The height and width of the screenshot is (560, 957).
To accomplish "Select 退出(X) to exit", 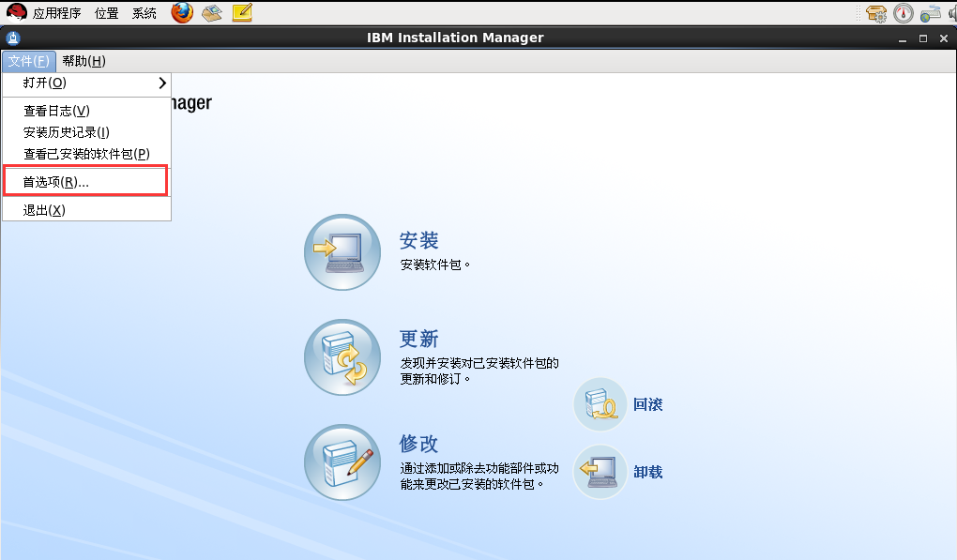I will (x=86, y=210).
